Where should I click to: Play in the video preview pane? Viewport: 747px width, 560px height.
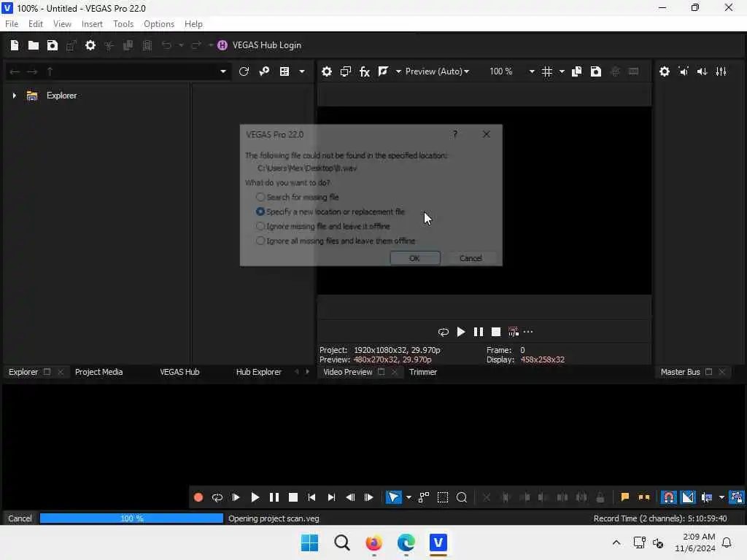[x=461, y=332]
